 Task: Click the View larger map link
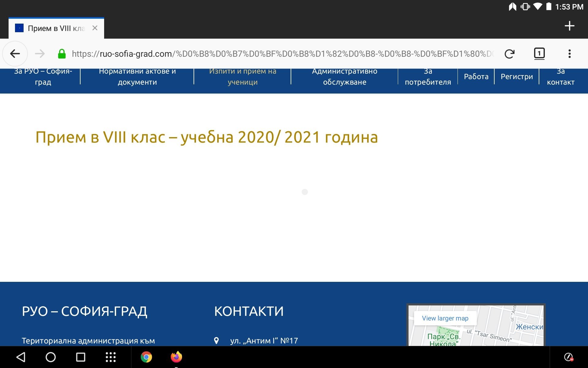[445, 318]
